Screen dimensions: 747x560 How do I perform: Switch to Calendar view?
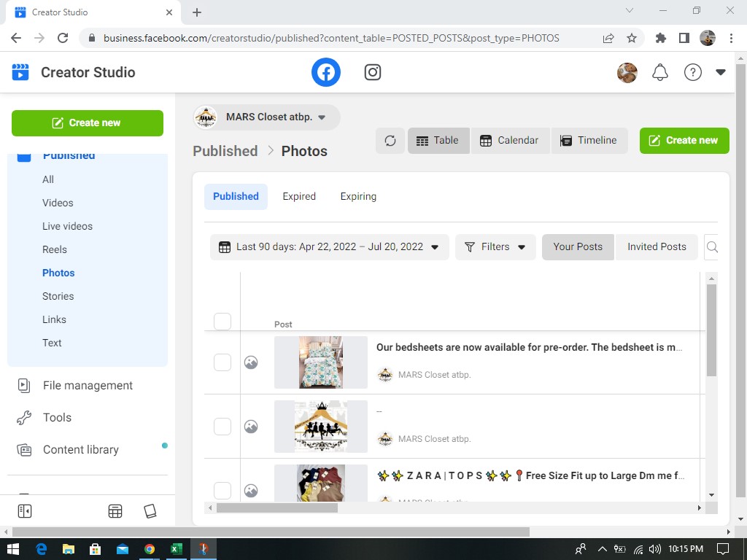click(x=510, y=141)
